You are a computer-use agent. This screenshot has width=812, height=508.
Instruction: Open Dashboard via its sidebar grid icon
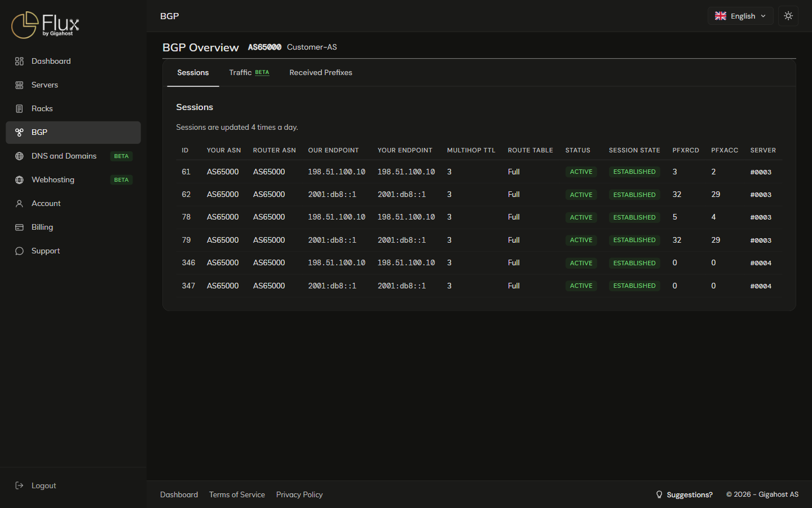tap(19, 61)
